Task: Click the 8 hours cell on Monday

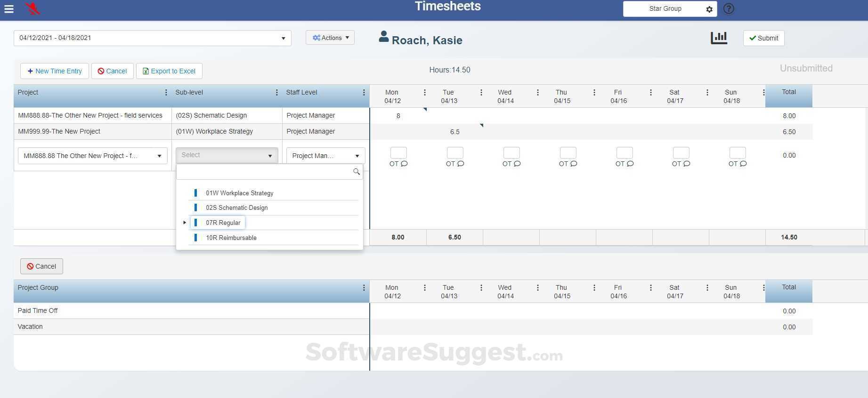Action: pos(398,116)
